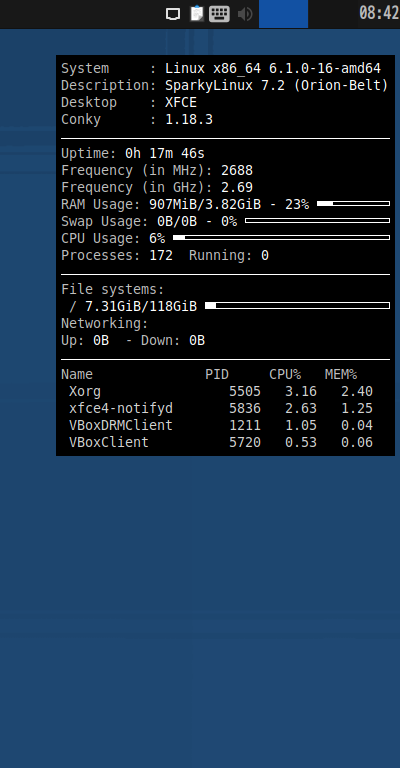Click the GHz frequency value '2.69'
Viewport: 400px width, 768px height.
coord(237,188)
